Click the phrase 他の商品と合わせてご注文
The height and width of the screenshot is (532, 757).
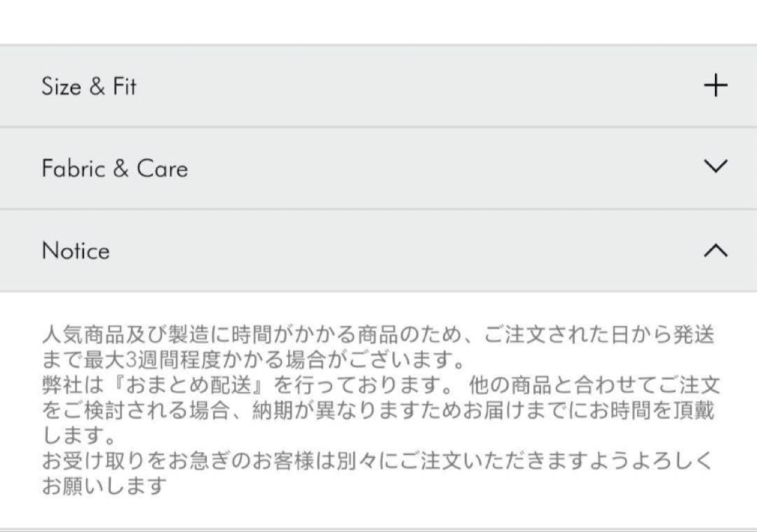[595, 386]
